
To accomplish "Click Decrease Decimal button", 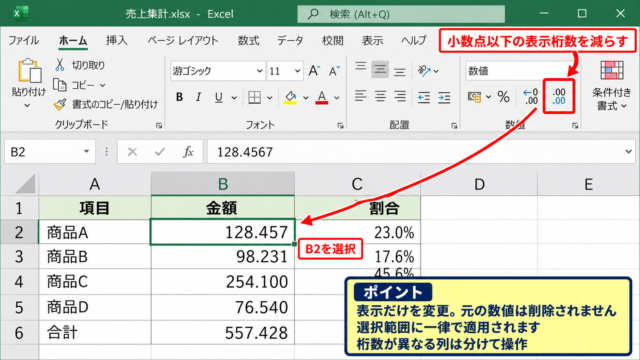I will pos(559,97).
